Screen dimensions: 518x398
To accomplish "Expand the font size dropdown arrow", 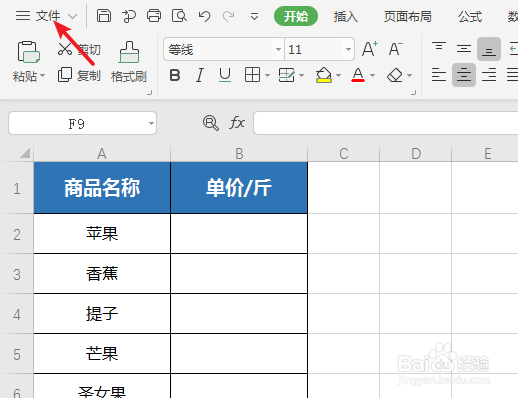I will [x=348, y=49].
